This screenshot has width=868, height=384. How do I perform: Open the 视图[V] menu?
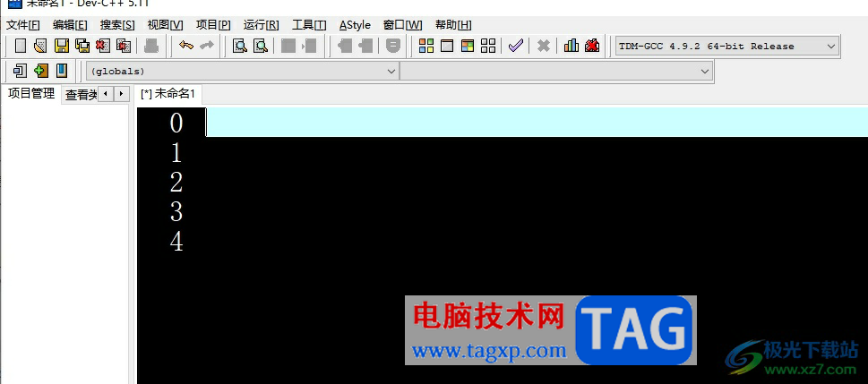click(165, 25)
